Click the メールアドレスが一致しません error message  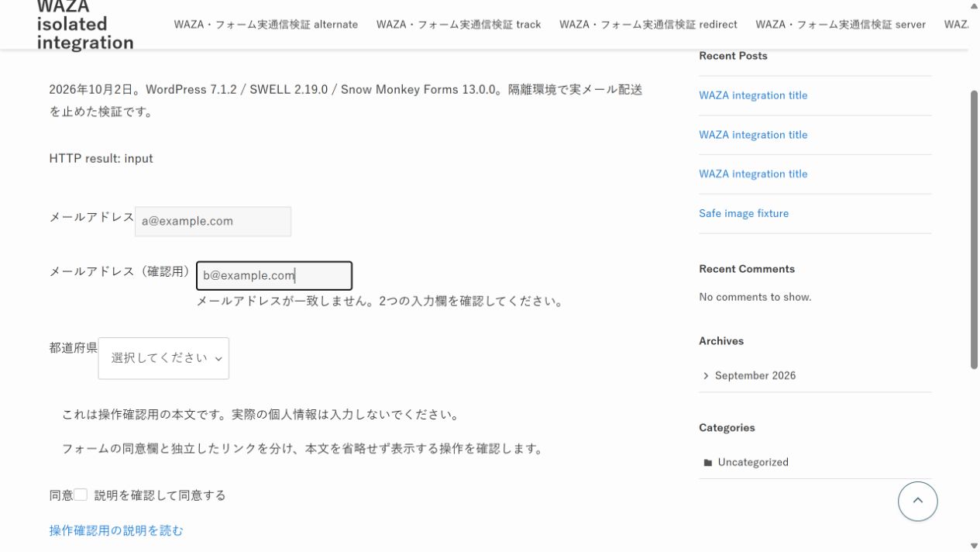coord(380,302)
